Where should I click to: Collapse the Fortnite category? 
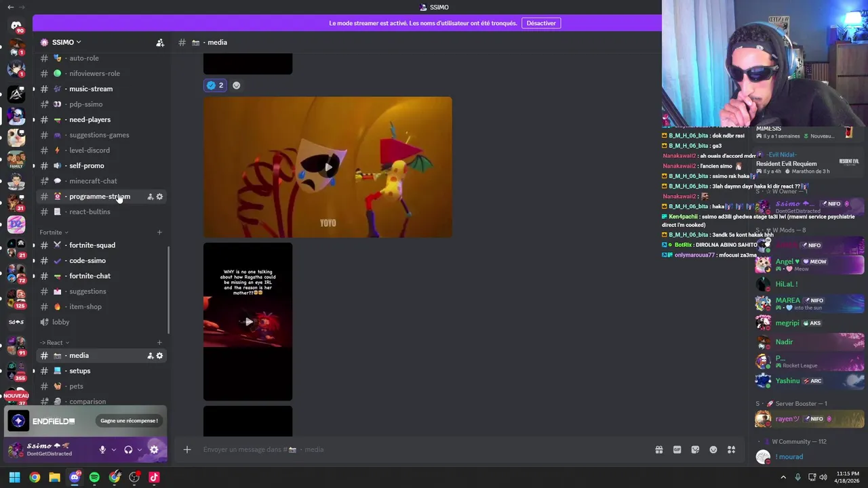(x=54, y=232)
